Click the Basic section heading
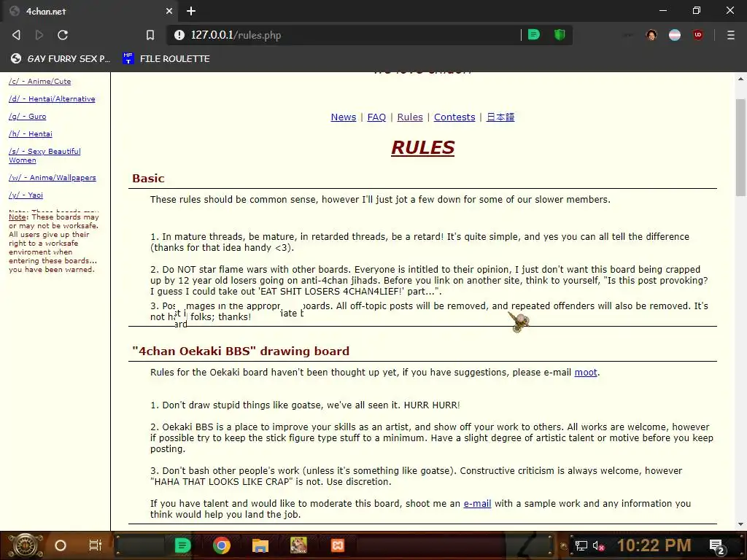The width and height of the screenshot is (747, 560). pos(148,179)
